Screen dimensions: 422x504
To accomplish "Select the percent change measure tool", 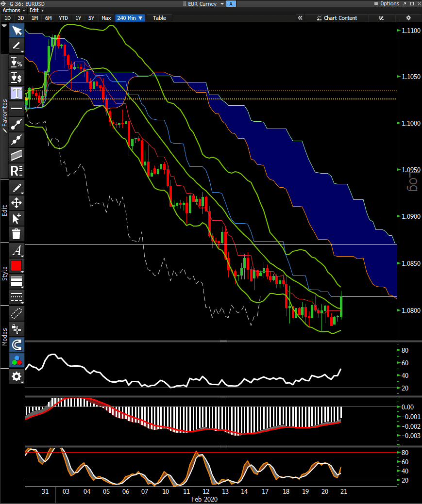I will 17,62.
